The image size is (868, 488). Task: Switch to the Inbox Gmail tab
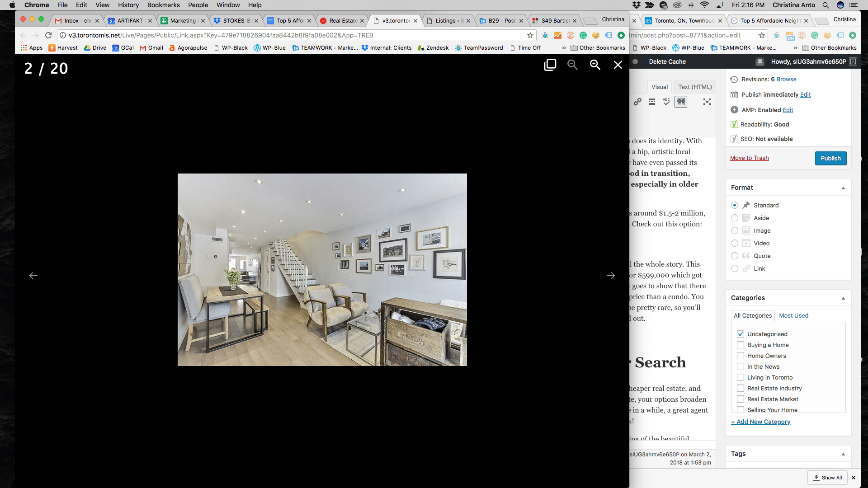77,21
